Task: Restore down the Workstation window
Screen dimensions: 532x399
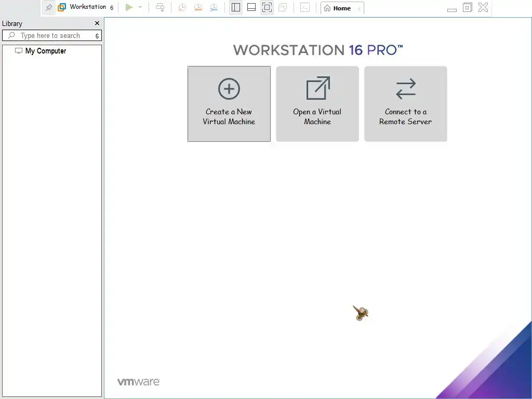Action: 468,7
